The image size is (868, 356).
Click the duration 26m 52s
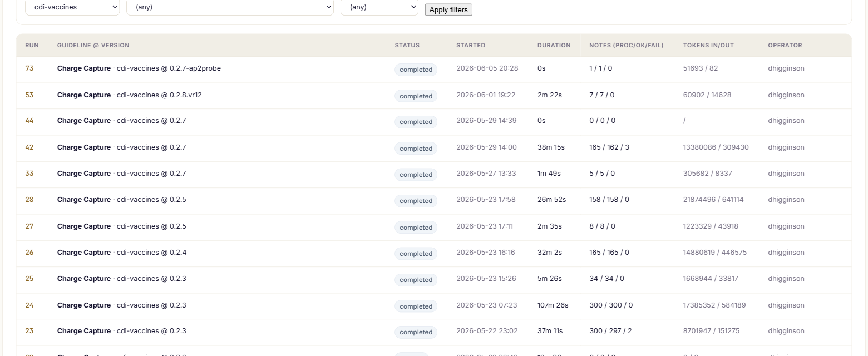pos(552,200)
